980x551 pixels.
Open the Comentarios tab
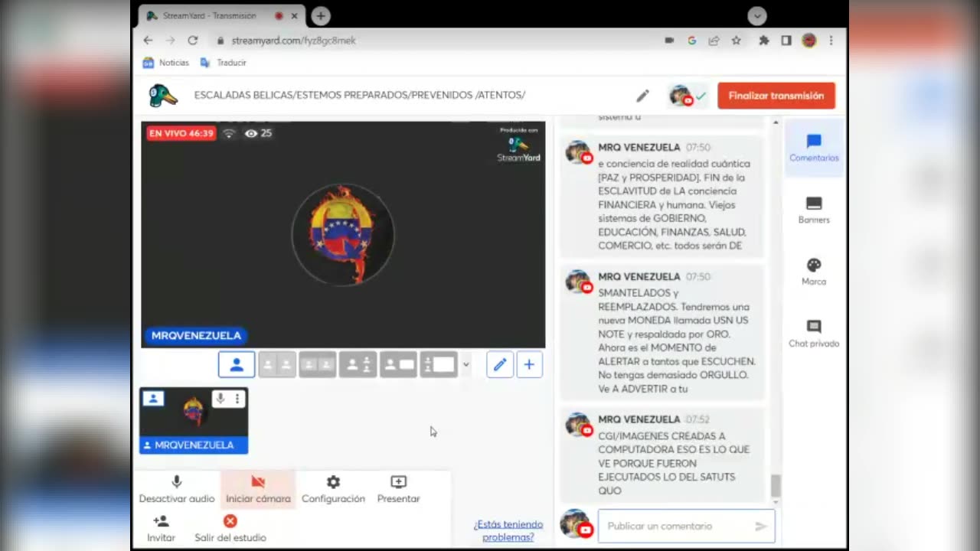point(814,148)
